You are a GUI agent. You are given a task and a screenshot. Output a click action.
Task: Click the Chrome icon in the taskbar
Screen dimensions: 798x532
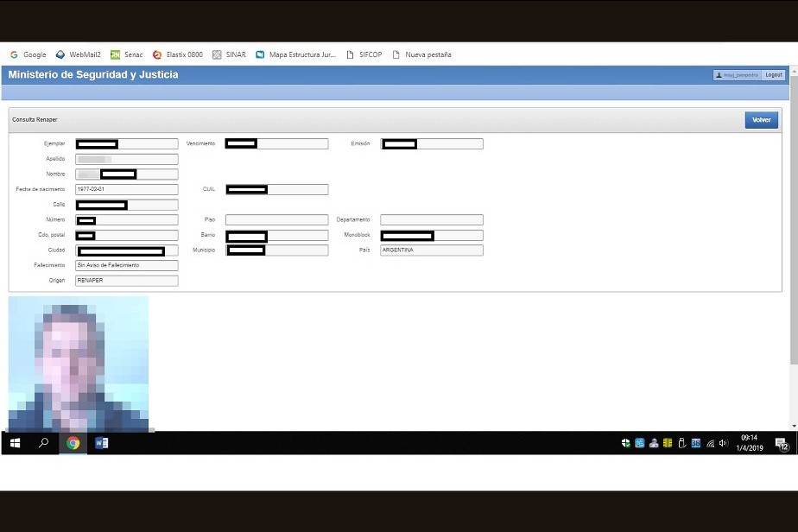coord(73,443)
